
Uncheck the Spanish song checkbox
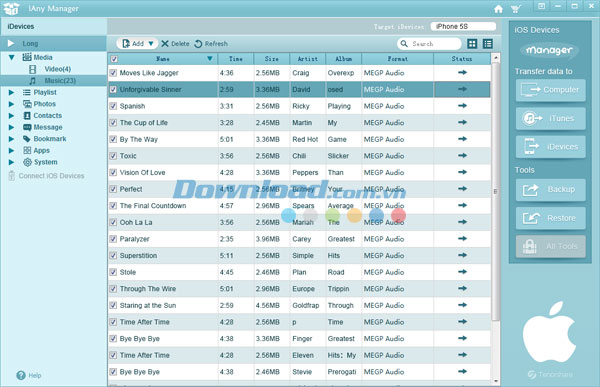pyautogui.click(x=113, y=106)
